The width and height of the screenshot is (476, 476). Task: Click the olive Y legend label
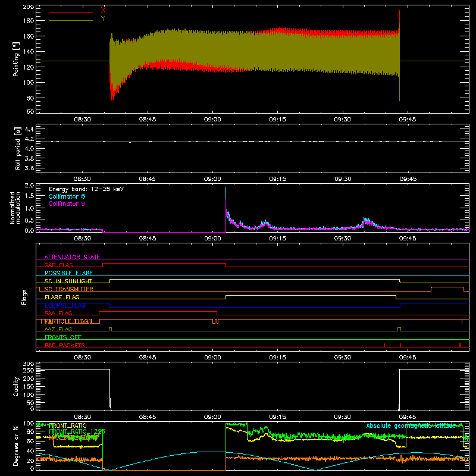pos(103,18)
